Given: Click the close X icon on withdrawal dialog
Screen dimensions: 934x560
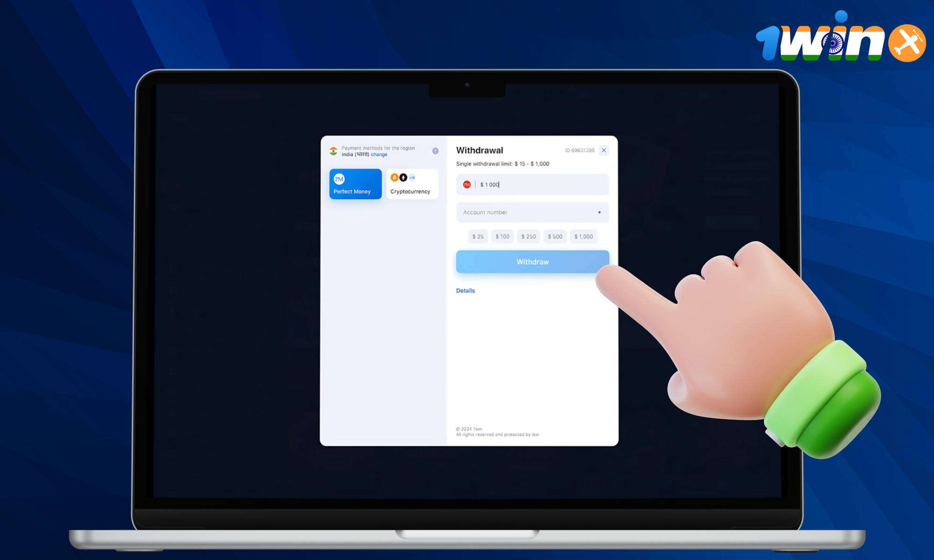Looking at the screenshot, I should pyautogui.click(x=604, y=150).
